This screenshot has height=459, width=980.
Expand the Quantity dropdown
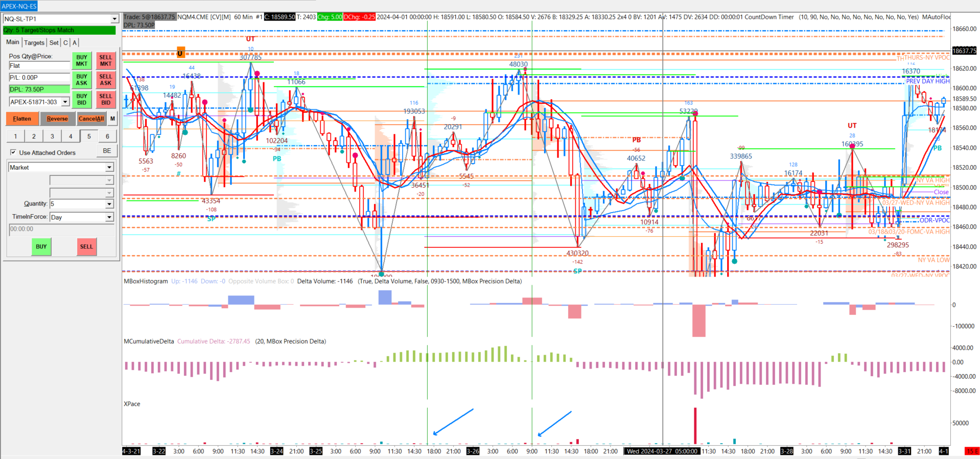click(109, 204)
